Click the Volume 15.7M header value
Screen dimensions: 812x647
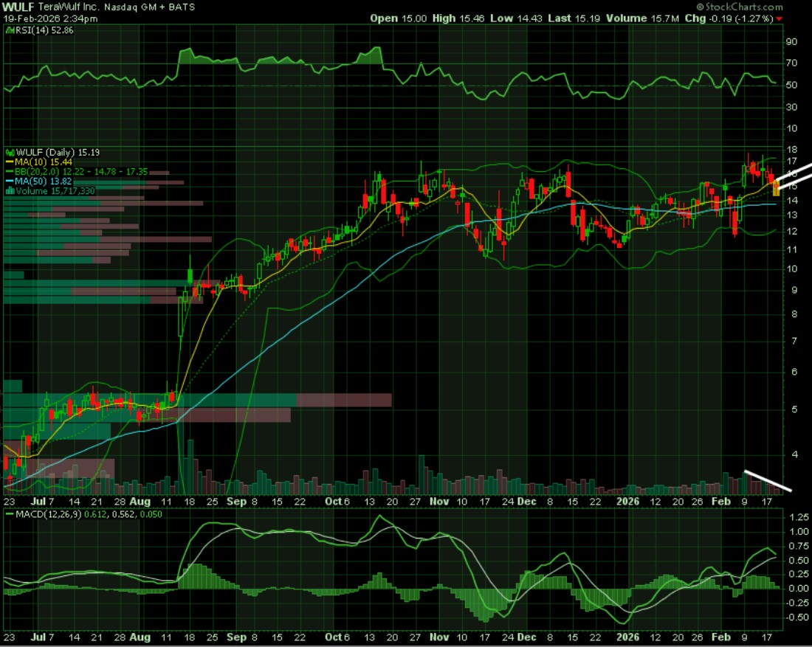click(x=643, y=18)
